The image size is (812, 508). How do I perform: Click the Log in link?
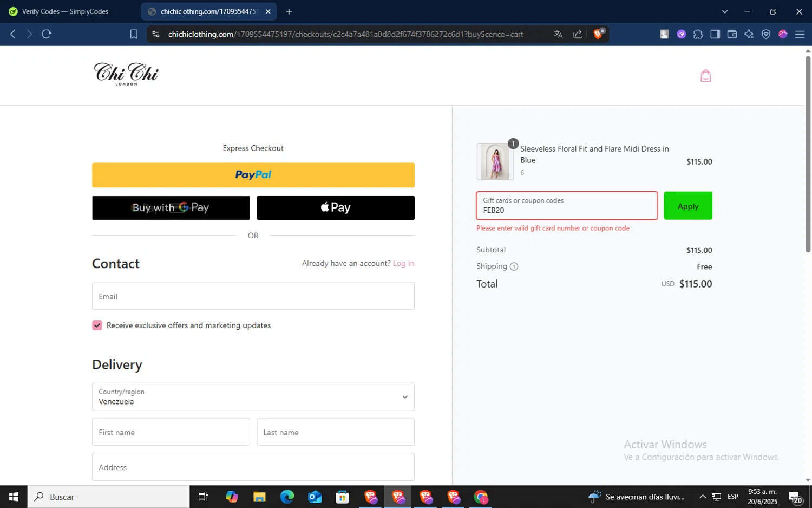point(403,264)
